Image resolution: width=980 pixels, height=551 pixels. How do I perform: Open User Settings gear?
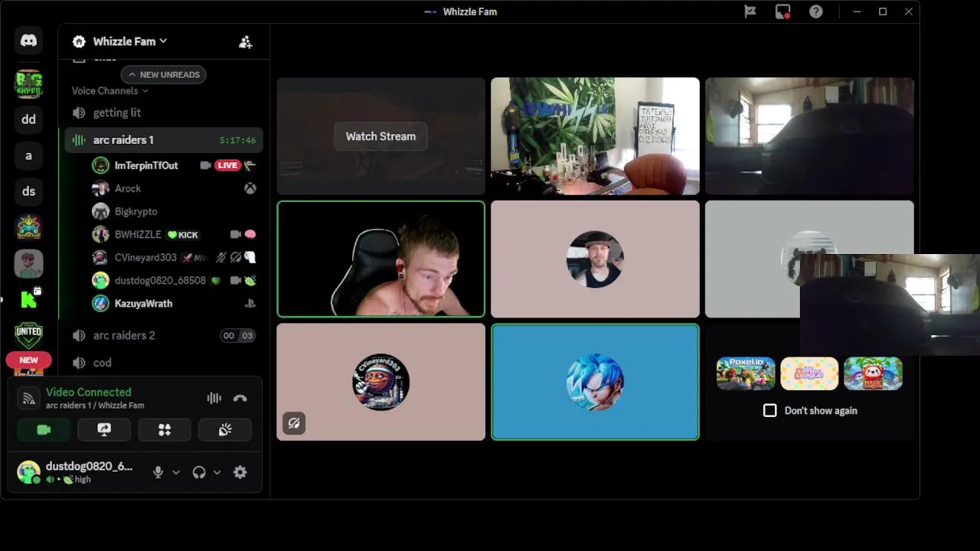coord(240,472)
